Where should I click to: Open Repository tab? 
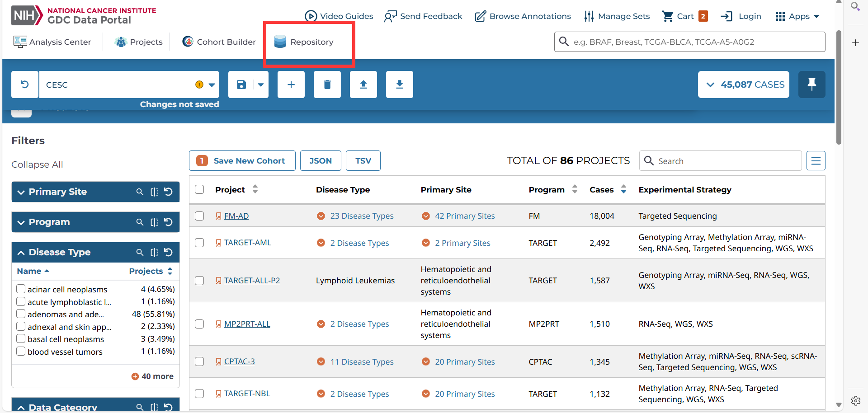point(304,42)
